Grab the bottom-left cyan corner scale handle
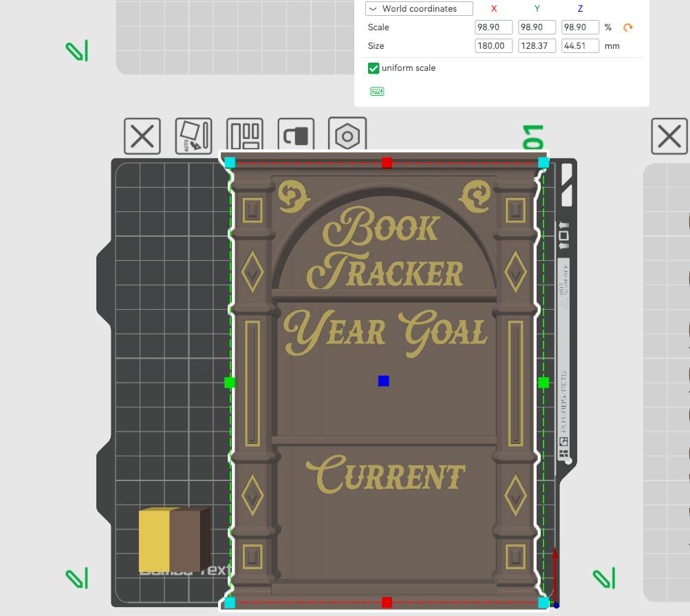Image resolution: width=690 pixels, height=616 pixels. (230, 602)
